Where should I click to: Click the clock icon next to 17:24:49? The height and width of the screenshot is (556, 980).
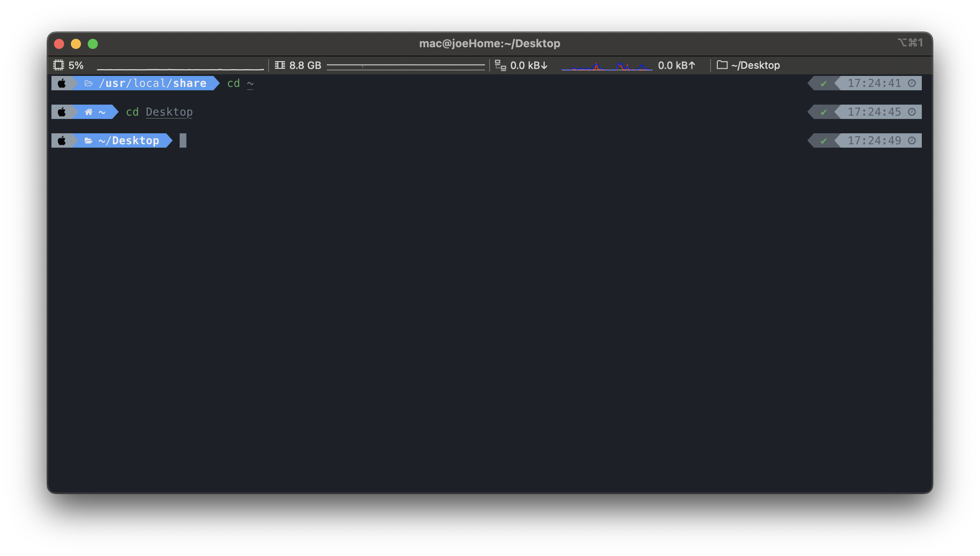(912, 140)
